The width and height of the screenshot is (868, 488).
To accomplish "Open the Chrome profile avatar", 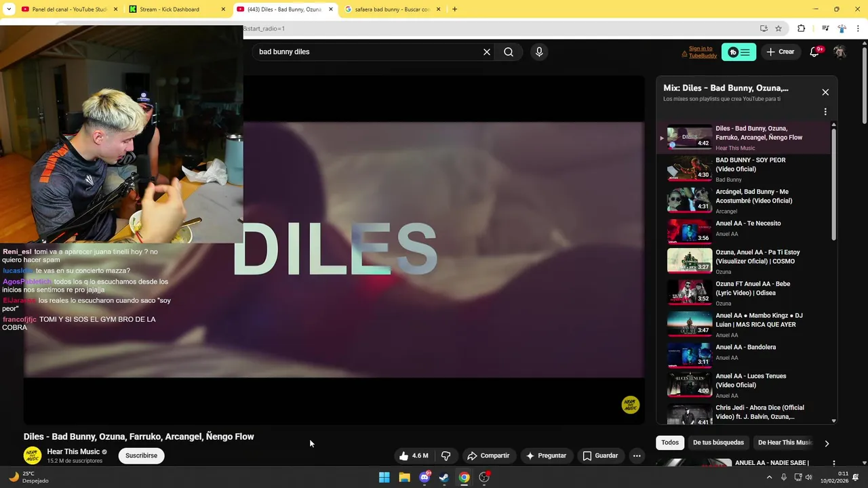I will 842,28.
